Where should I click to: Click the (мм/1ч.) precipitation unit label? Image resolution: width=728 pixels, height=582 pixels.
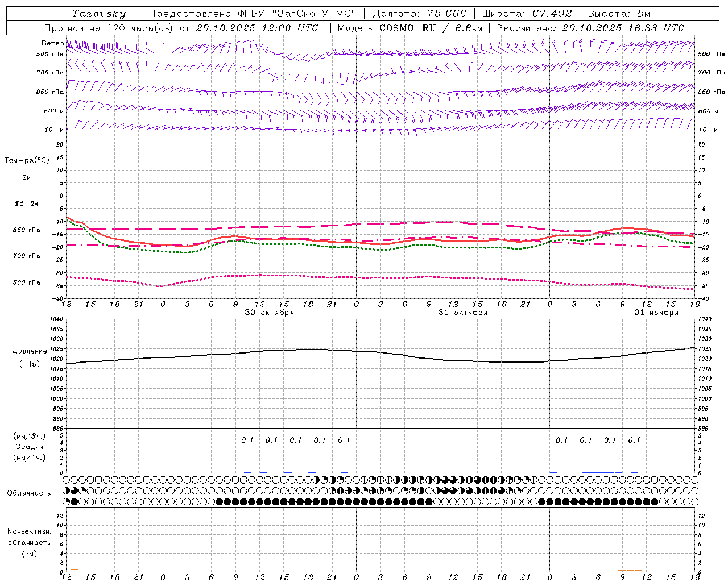30,458
